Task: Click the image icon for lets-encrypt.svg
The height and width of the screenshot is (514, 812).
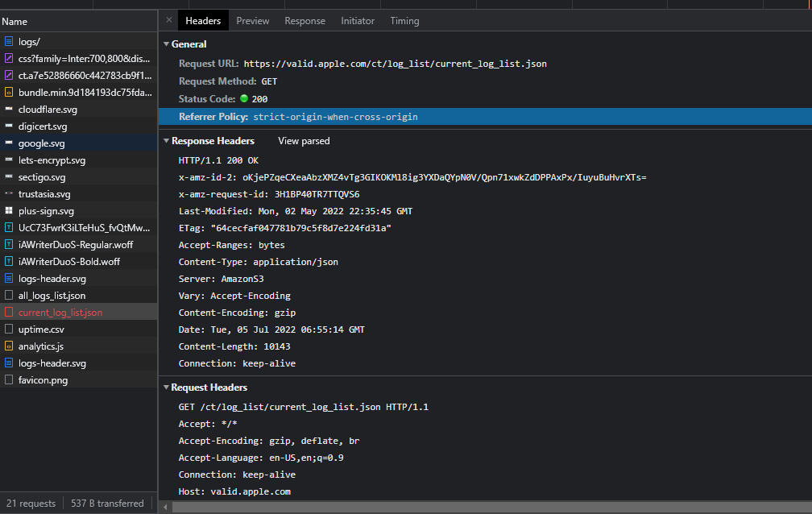Action: (x=9, y=160)
